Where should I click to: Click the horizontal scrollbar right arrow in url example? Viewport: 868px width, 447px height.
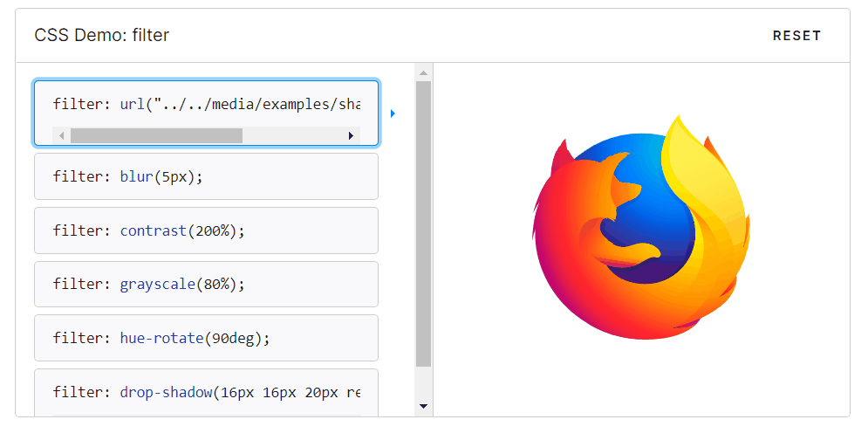[x=351, y=135]
